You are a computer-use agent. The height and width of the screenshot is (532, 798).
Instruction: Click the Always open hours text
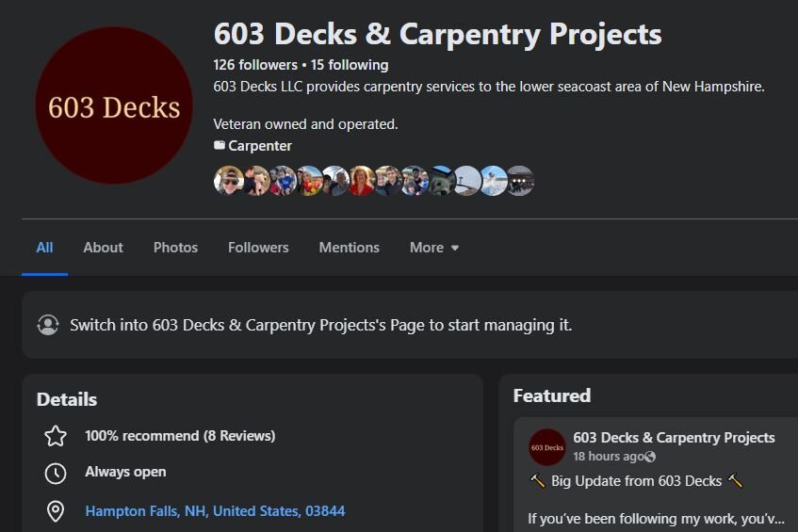(125, 472)
